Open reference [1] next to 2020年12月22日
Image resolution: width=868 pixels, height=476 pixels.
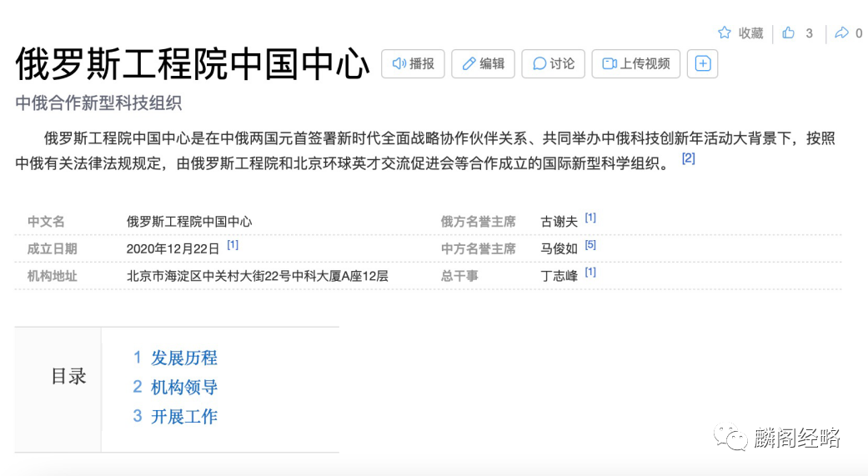pos(233,244)
